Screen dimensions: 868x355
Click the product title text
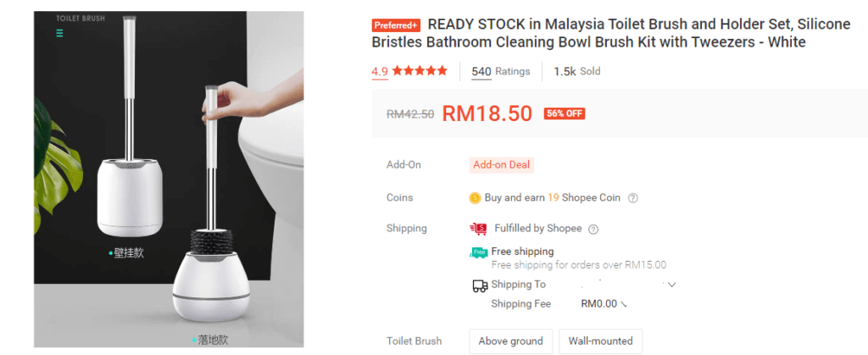tap(611, 33)
